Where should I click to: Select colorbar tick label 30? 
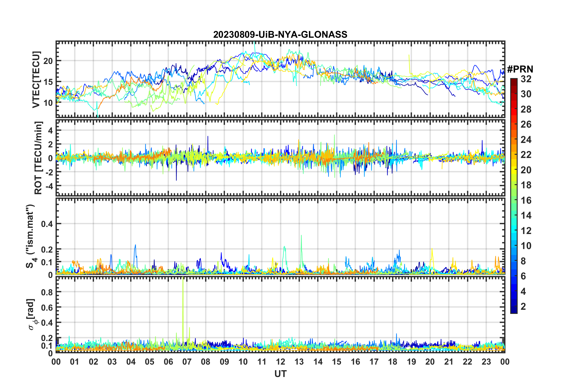[x=526, y=94]
